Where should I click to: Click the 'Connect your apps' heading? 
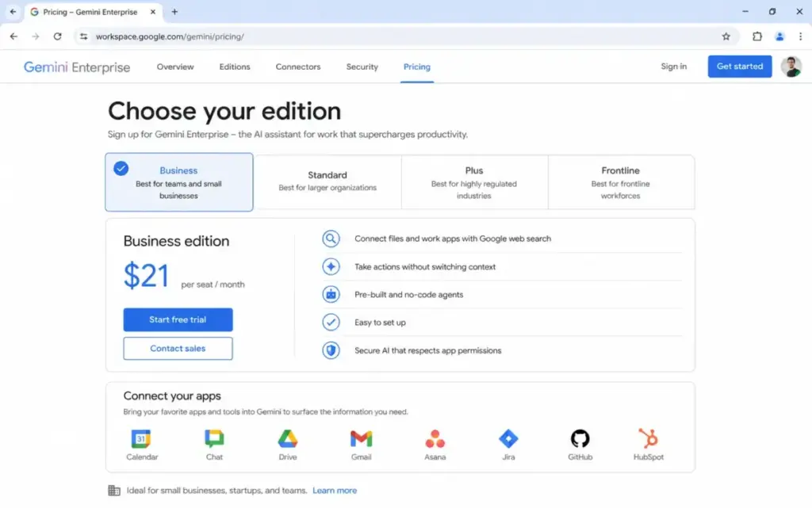(172, 395)
